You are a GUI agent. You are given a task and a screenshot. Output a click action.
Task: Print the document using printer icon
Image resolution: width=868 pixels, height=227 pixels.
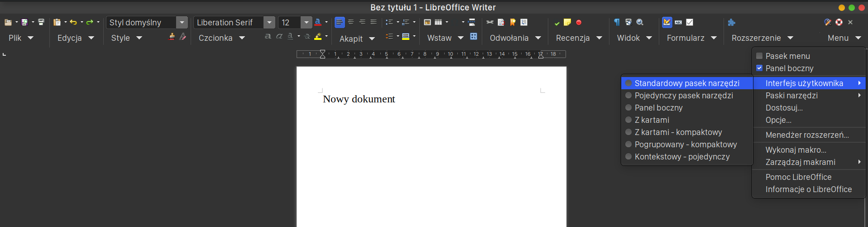pyautogui.click(x=41, y=22)
